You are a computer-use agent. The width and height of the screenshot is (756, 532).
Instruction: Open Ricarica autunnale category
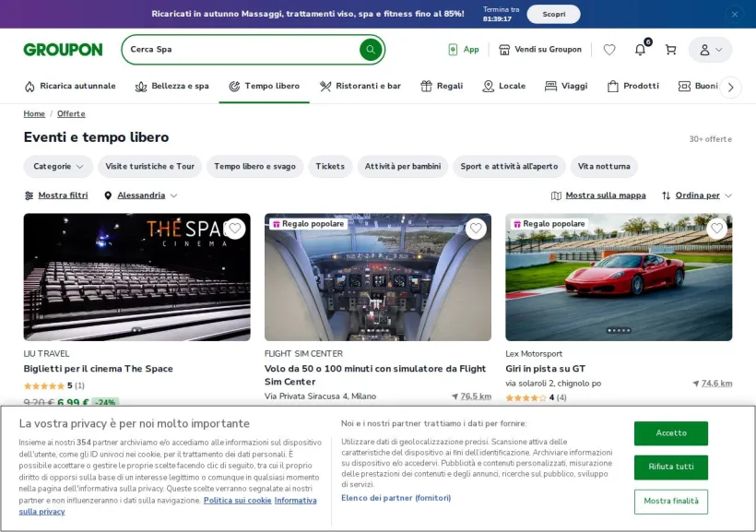70,86
